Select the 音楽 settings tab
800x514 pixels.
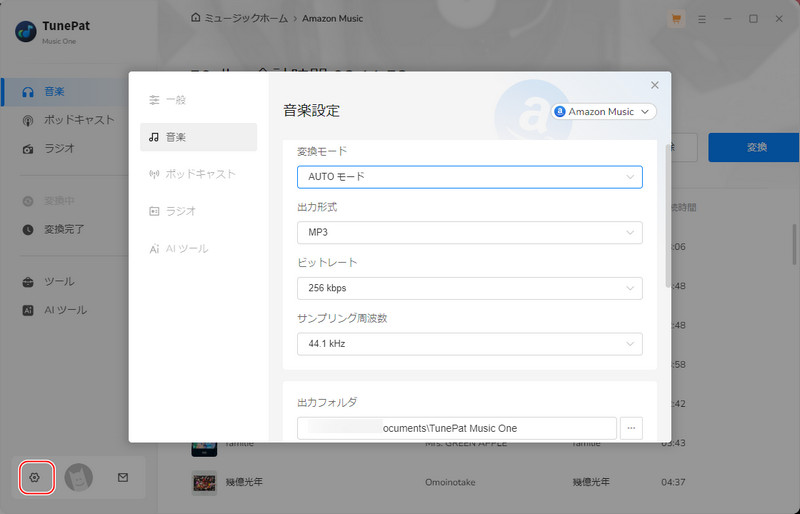tap(198, 137)
